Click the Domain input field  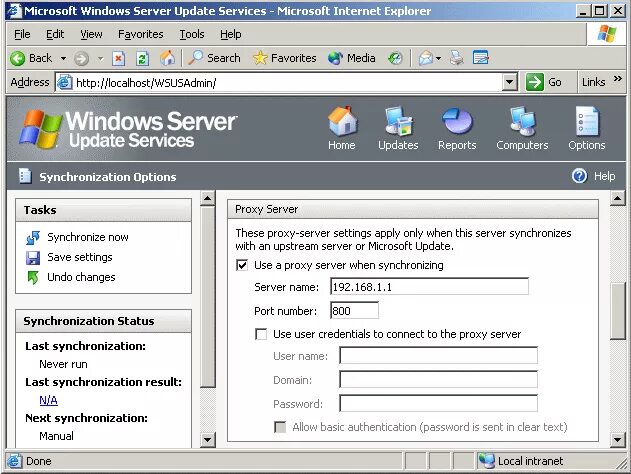click(439, 380)
